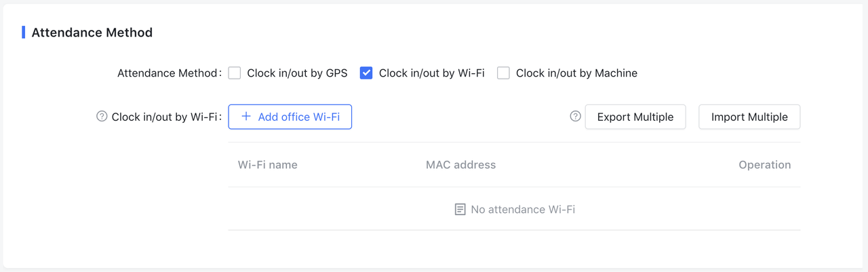Click the 'Clock in/out by GPS' option text
868x272 pixels.
297,73
